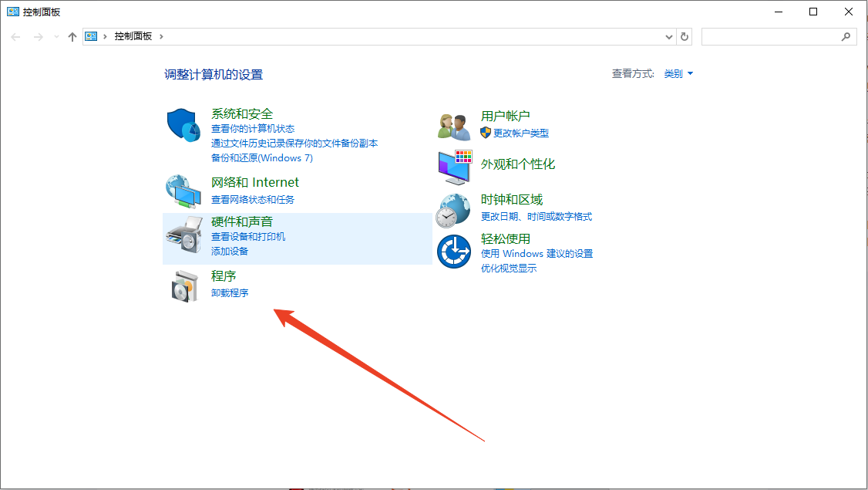Click the 卸载程序 link
Image resolution: width=868 pixels, height=490 pixels.
(x=229, y=292)
